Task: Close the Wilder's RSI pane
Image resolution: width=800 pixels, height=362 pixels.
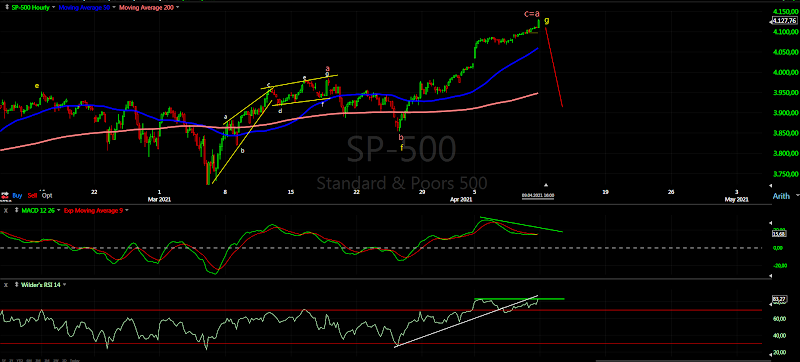Action: (x=5, y=285)
